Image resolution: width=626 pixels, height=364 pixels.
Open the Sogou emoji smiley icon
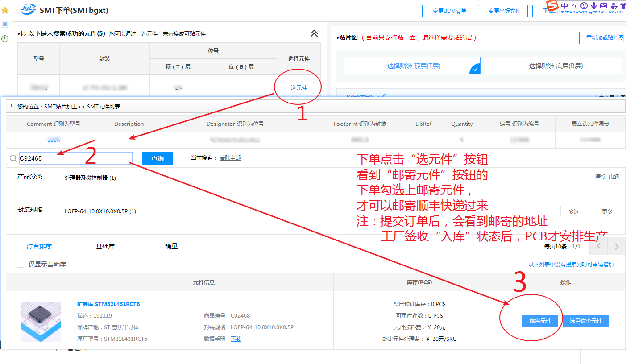(x=584, y=6)
